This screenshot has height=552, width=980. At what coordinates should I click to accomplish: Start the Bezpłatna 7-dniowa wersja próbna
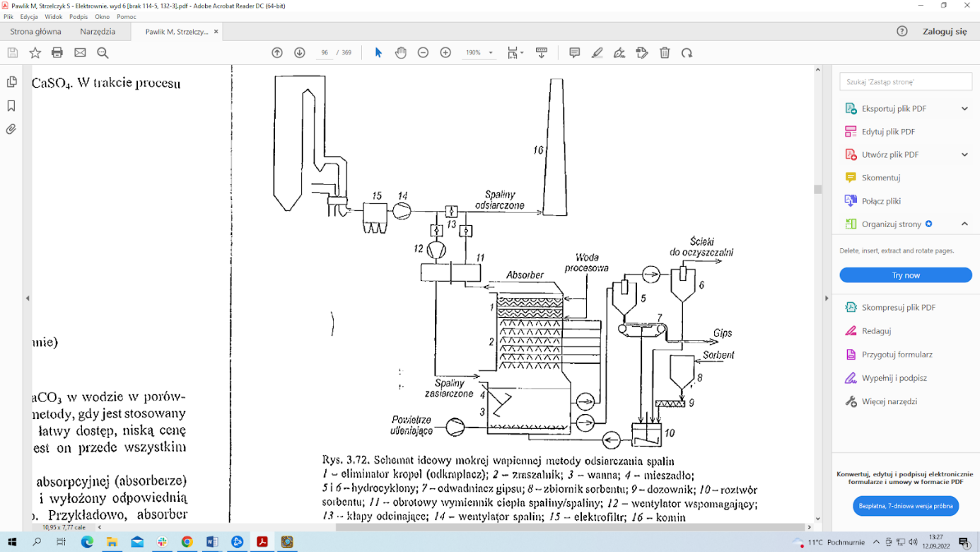coord(906,505)
